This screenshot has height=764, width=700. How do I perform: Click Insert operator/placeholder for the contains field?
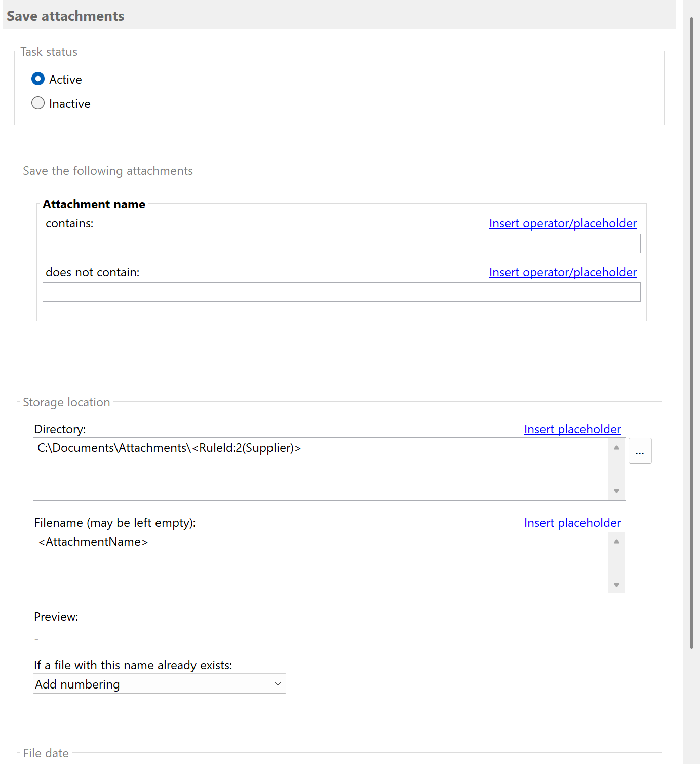click(562, 223)
